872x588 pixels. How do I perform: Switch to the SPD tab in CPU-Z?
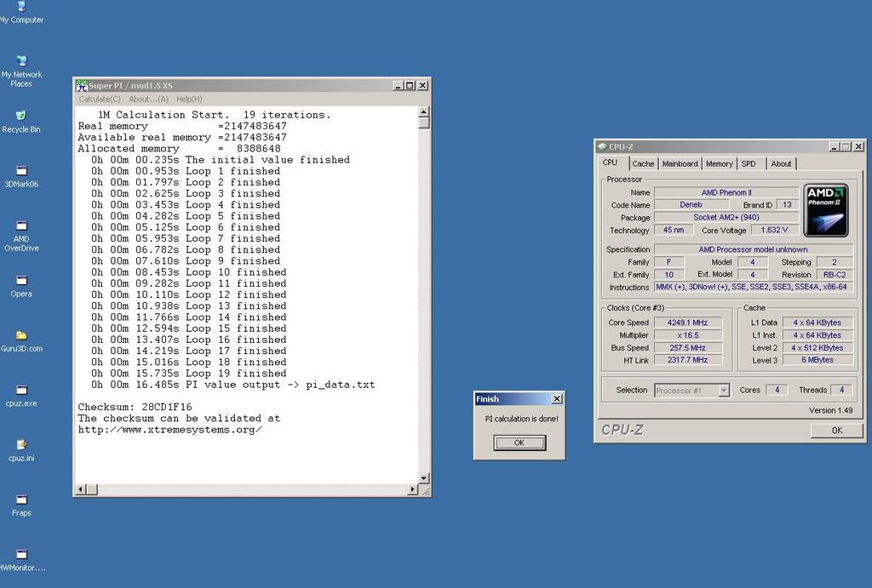749,164
